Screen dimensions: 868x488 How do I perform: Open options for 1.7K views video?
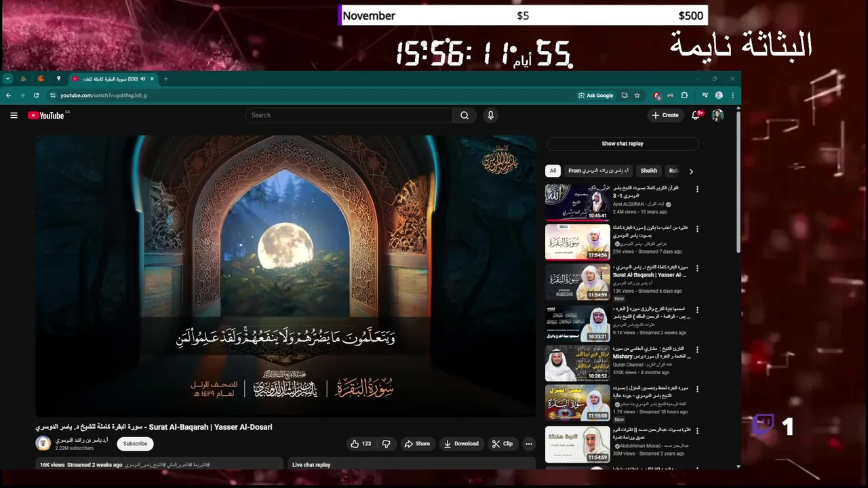(x=697, y=389)
